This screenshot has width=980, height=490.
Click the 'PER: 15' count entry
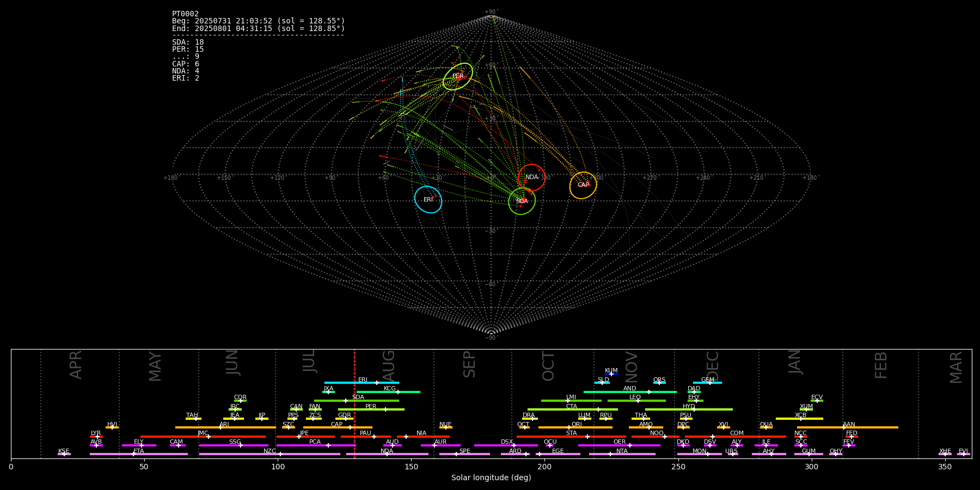point(188,49)
